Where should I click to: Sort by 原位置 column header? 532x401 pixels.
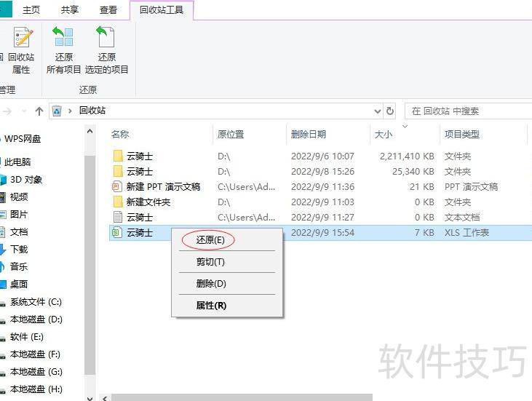click(x=231, y=135)
